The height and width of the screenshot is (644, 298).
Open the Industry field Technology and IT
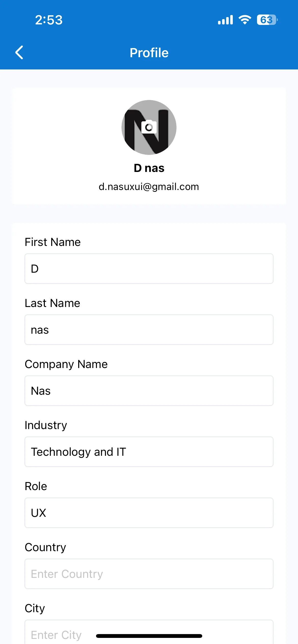click(x=149, y=452)
